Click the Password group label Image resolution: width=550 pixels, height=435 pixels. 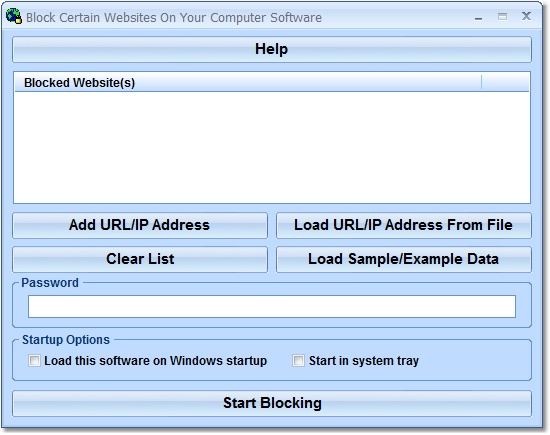click(50, 283)
